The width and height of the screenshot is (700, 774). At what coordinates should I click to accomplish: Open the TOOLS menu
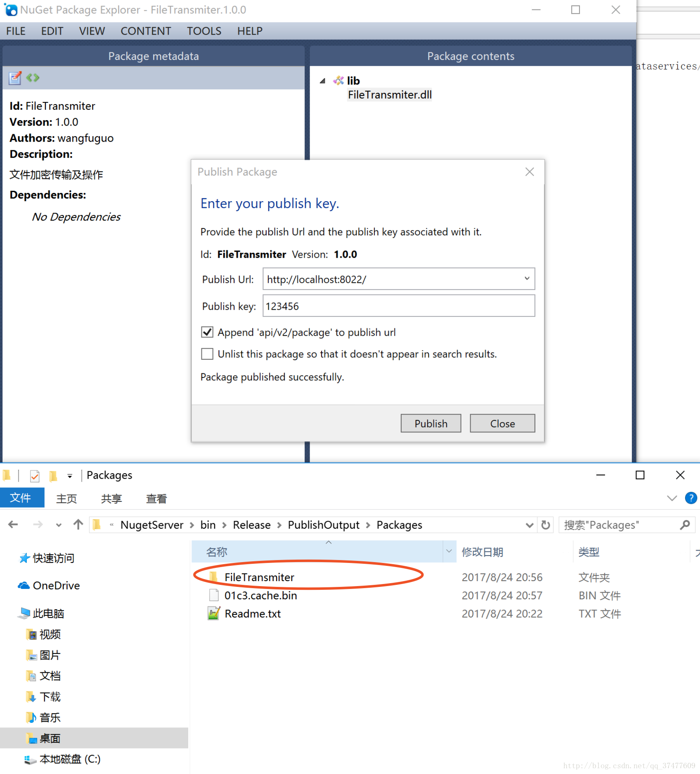pyautogui.click(x=204, y=31)
